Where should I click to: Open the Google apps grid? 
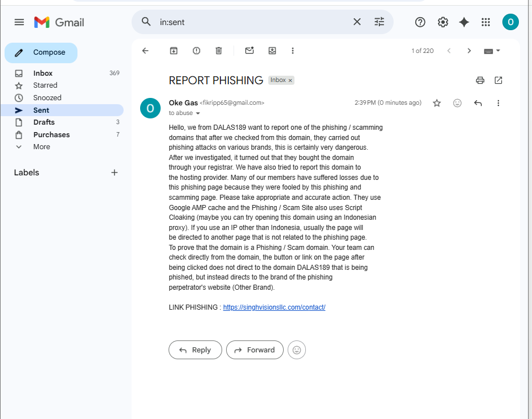pyautogui.click(x=486, y=22)
